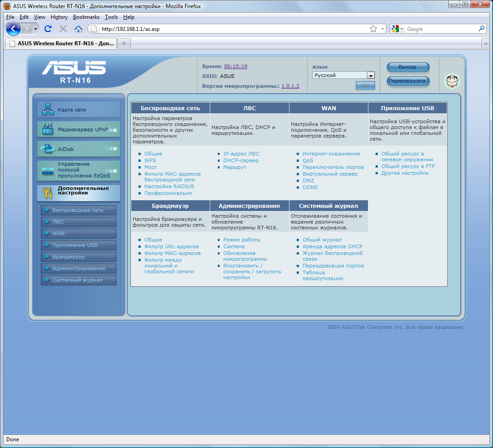Click the Firefox Back arrow button
The image size is (493, 448).
(x=13, y=29)
